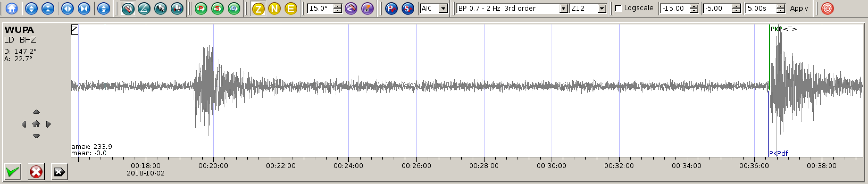The width and height of the screenshot is (868, 184).
Task: Click the blue home reset-view icon
Action: click(12, 9)
